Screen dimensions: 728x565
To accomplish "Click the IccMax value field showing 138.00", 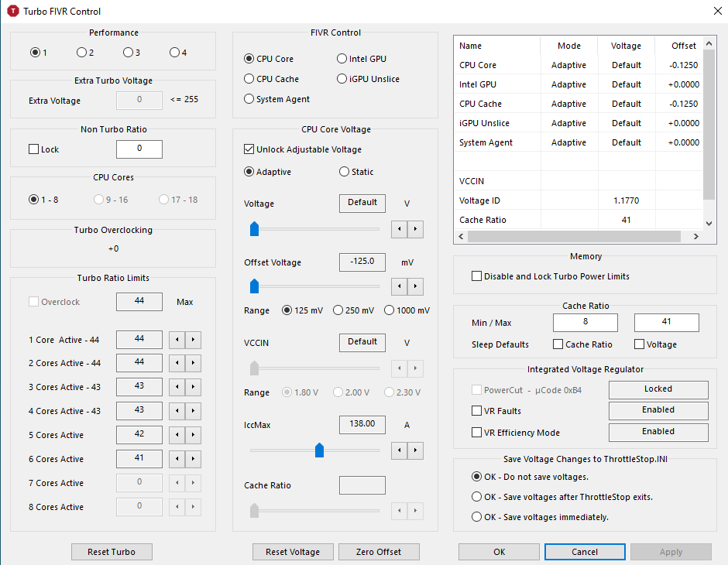I will (362, 424).
